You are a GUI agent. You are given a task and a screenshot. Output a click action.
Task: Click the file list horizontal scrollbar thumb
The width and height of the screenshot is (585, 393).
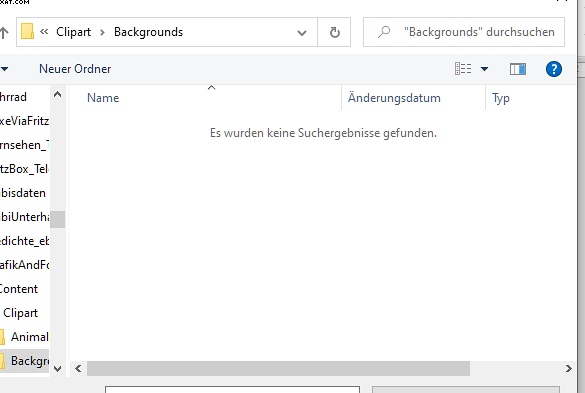[278, 369]
